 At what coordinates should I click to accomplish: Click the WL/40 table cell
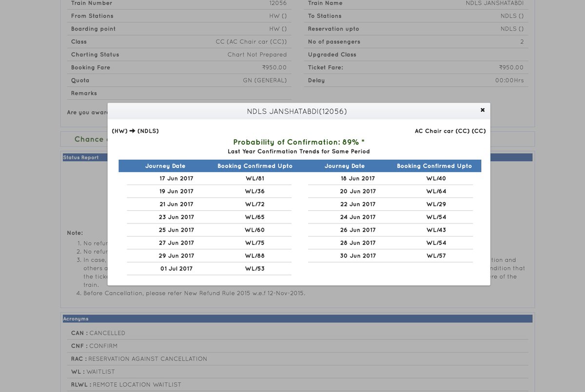pyautogui.click(x=436, y=178)
